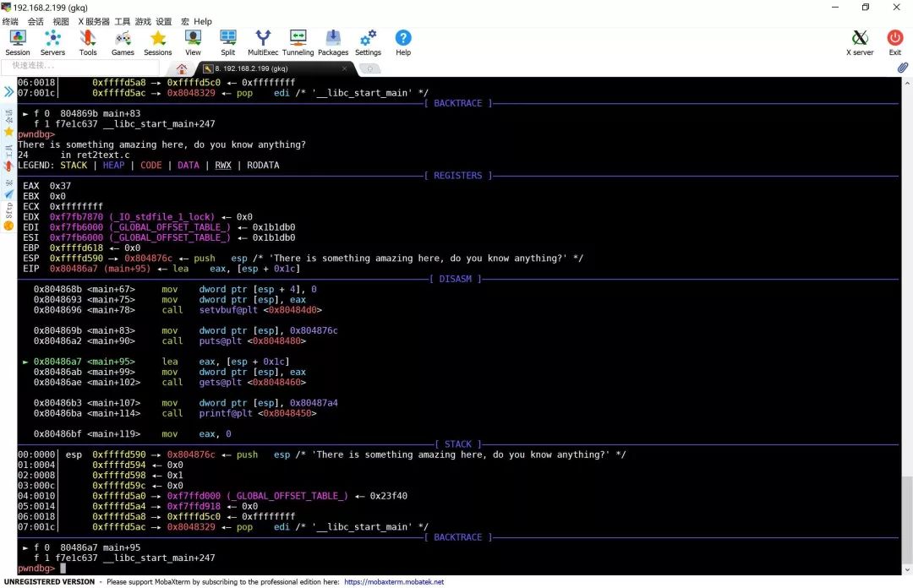Click the gets@plt call in disassembly
Viewport: 913px width, 588px height.
click(220, 383)
